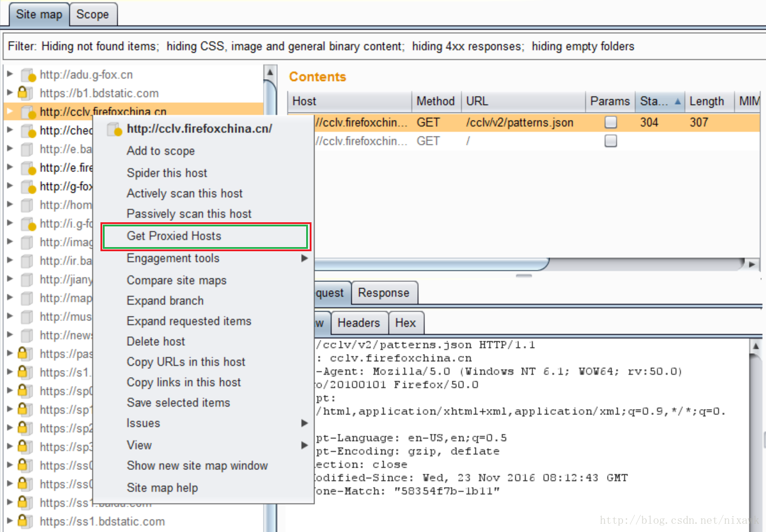Open Site map help
Viewport: 766px width, 532px height.
coord(163,488)
